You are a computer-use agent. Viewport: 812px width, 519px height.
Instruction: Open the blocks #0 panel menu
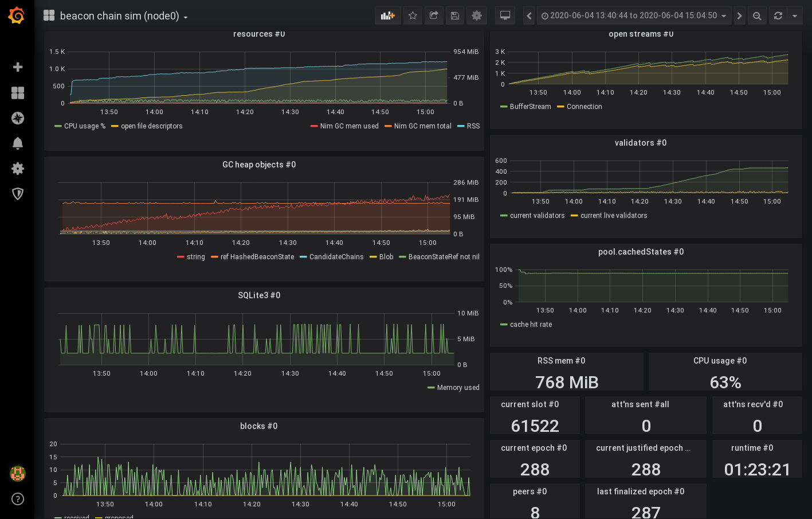(x=259, y=426)
